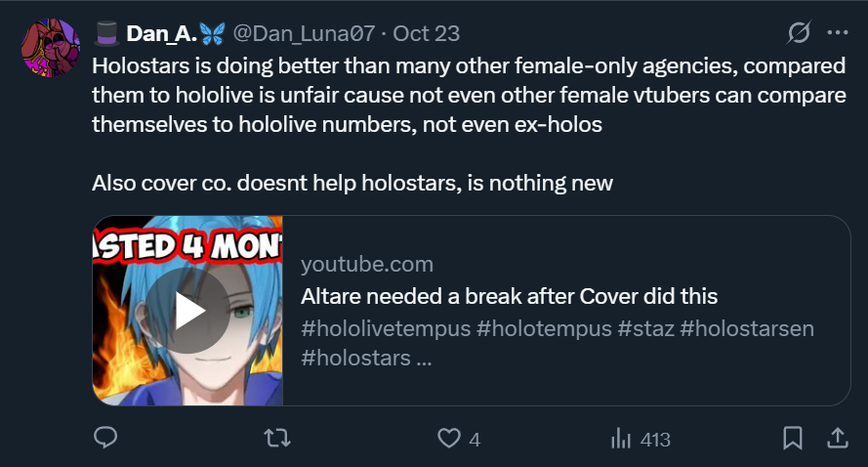The width and height of the screenshot is (868, 467).
Task: Click the youtube.com domain text
Action: click(367, 264)
